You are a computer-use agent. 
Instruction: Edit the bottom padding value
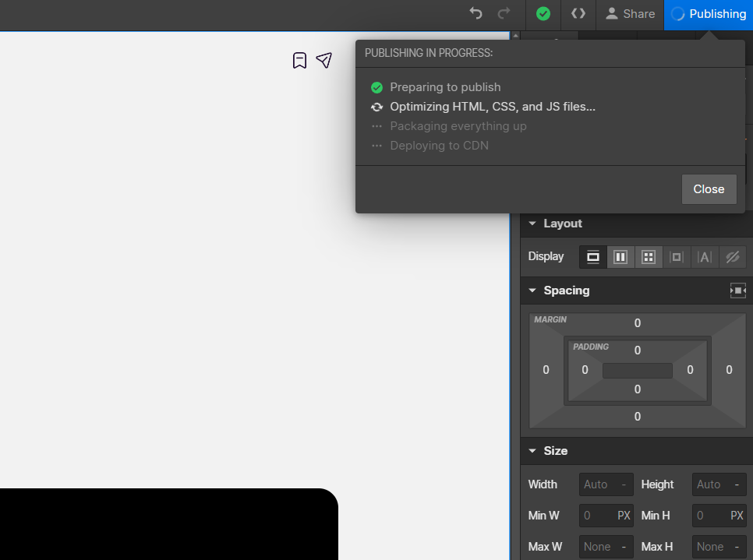[x=638, y=389]
